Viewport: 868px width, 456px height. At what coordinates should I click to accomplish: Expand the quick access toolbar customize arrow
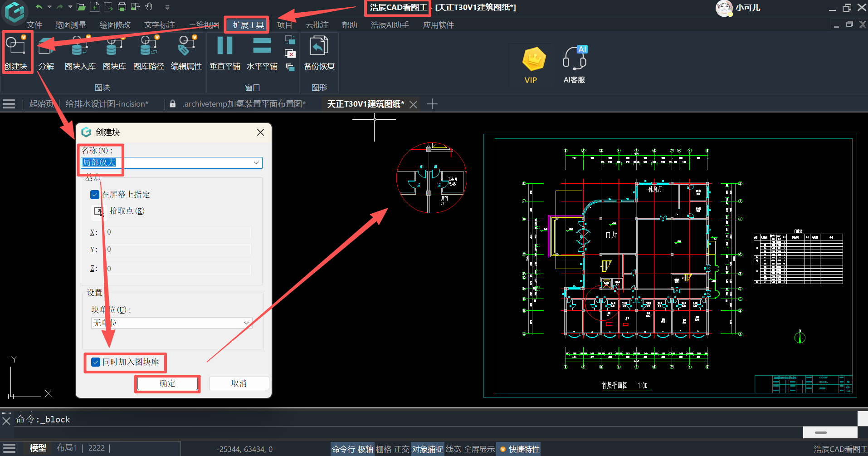167,7
